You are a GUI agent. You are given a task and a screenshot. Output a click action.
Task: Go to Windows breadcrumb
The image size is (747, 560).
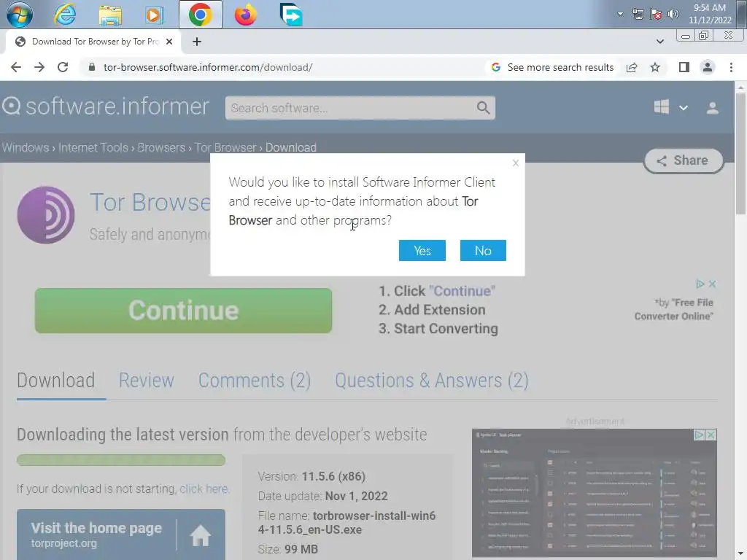(x=26, y=147)
